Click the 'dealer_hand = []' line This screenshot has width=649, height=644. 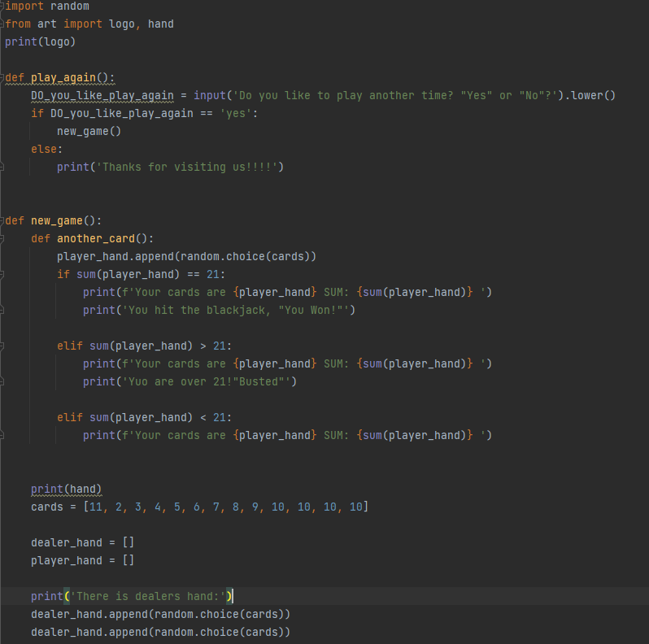tap(82, 543)
